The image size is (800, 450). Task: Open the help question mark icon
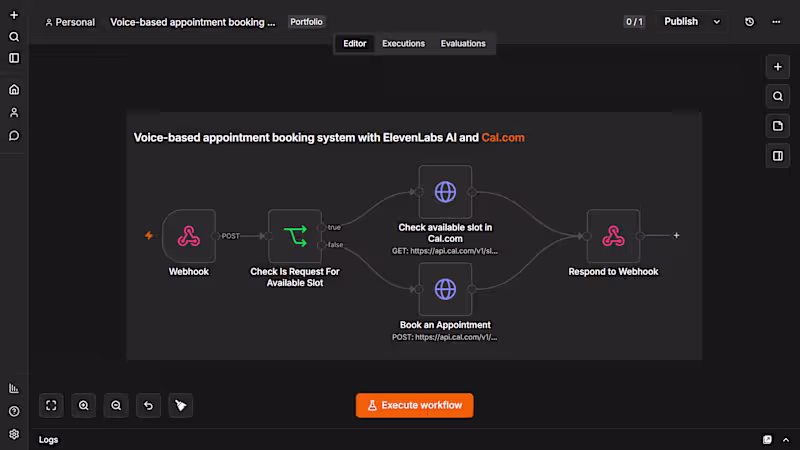pyautogui.click(x=14, y=411)
